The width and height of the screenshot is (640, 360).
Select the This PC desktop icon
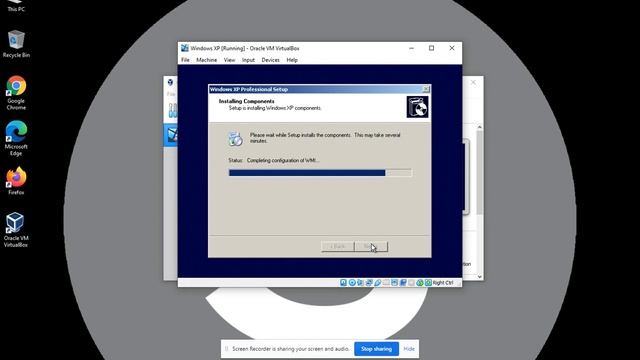click(x=16, y=6)
